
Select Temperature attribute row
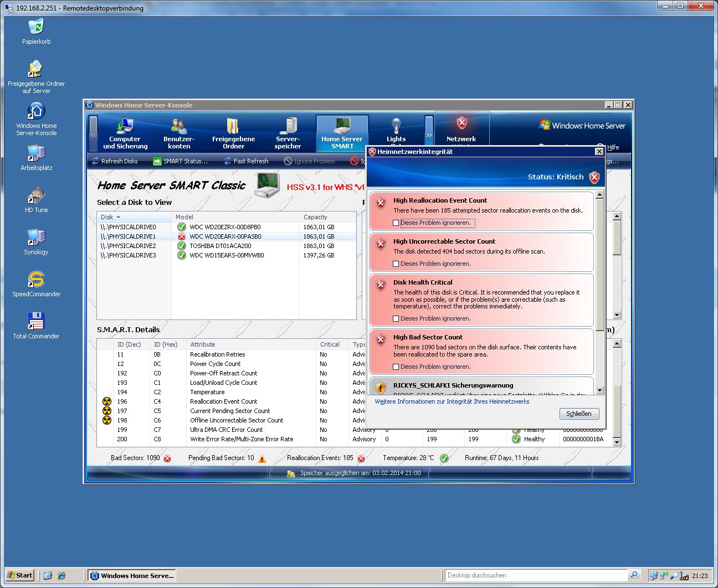232,392
